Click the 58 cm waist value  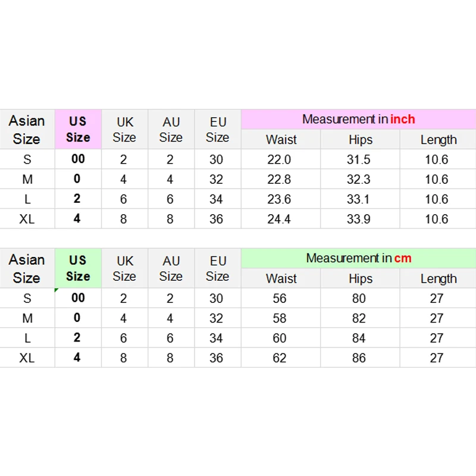pyautogui.click(x=280, y=318)
